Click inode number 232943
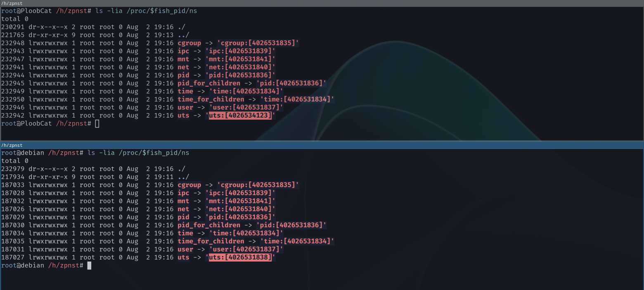644x290 pixels. point(13,51)
